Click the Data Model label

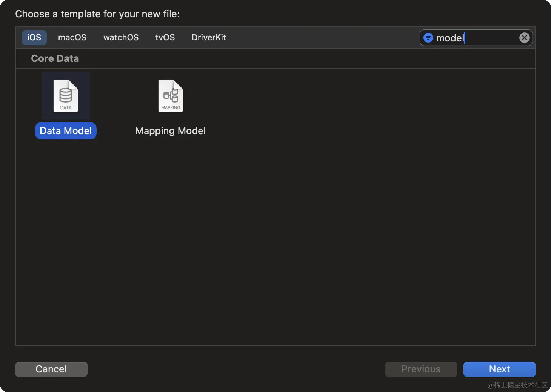(x=66, y=131)
